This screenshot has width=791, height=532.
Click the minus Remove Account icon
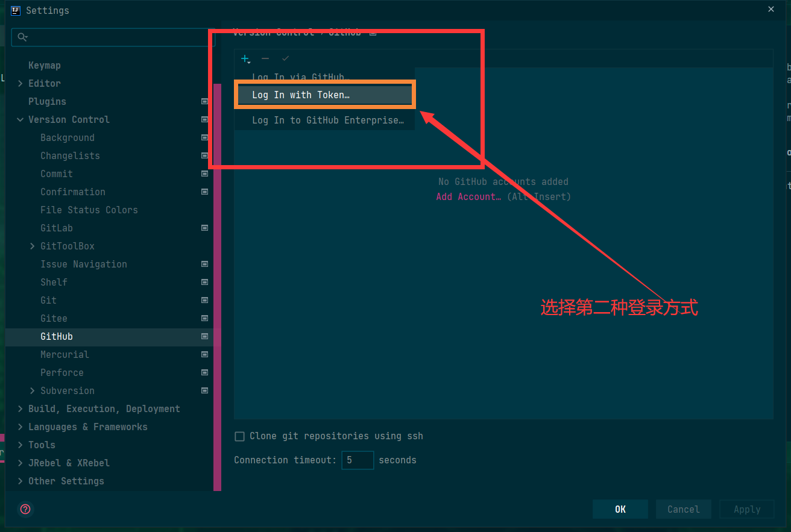(x=265, y=58)
